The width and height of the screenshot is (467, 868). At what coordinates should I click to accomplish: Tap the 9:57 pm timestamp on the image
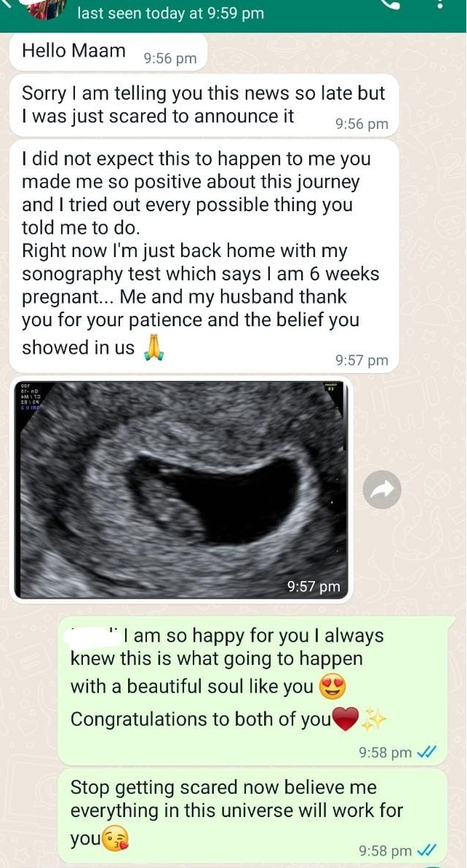pyautogui.click(x=314, y=585)
